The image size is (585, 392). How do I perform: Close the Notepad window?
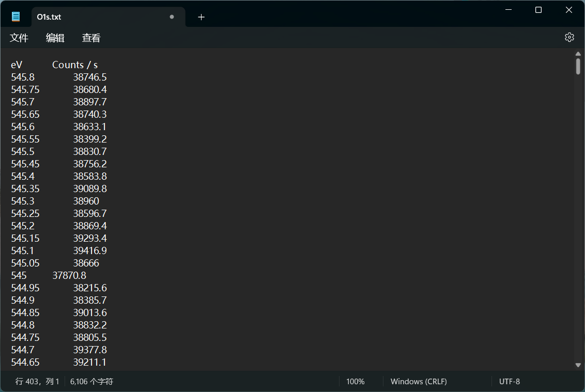pyautogui.click(x=568, y=10)
